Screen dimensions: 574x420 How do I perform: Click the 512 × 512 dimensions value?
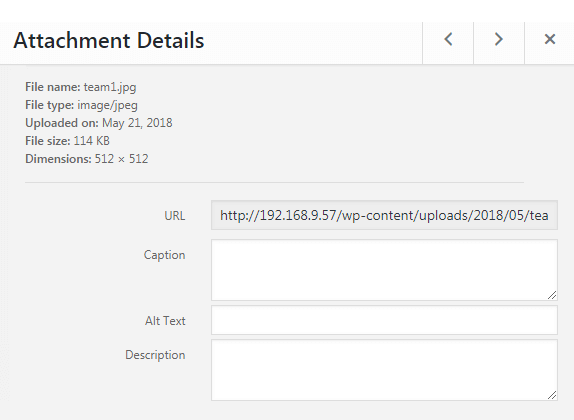122,159
